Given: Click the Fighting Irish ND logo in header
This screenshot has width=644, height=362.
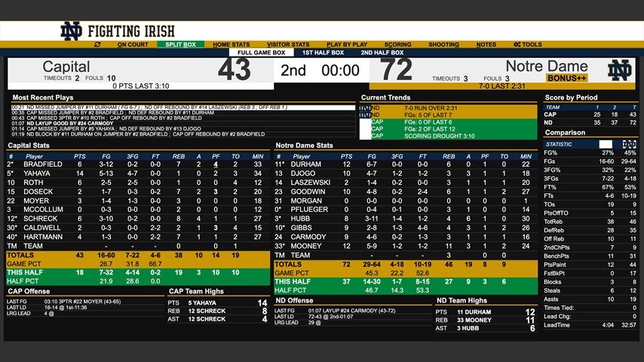Looking at the screenshot, I should (x=72, y=31).
